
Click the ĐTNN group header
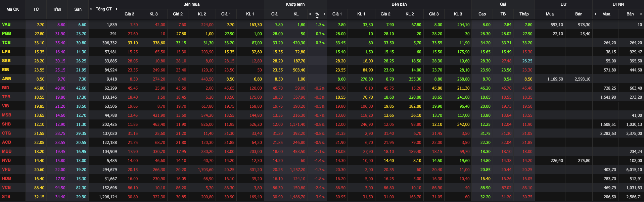(x=618, y=4)
